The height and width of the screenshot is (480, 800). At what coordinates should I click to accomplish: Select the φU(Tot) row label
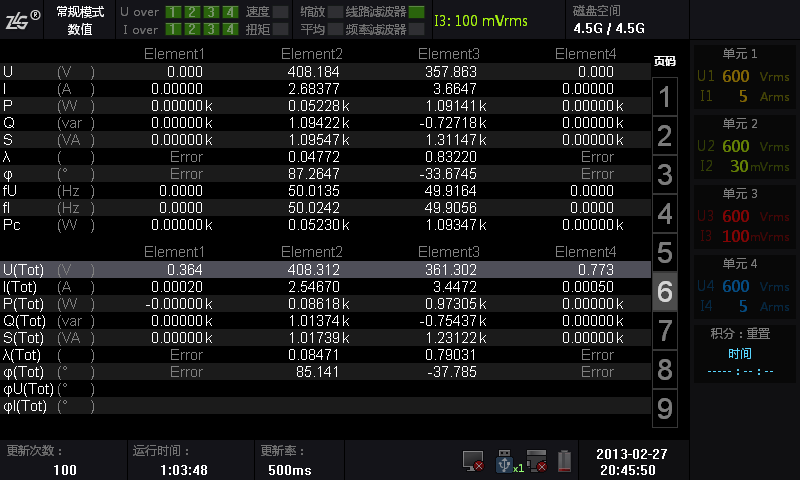[x=28, y=389]
